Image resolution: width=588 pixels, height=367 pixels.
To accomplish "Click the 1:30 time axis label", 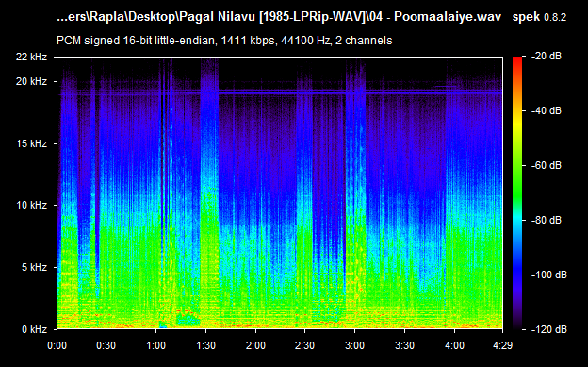I will click(205, 345).
